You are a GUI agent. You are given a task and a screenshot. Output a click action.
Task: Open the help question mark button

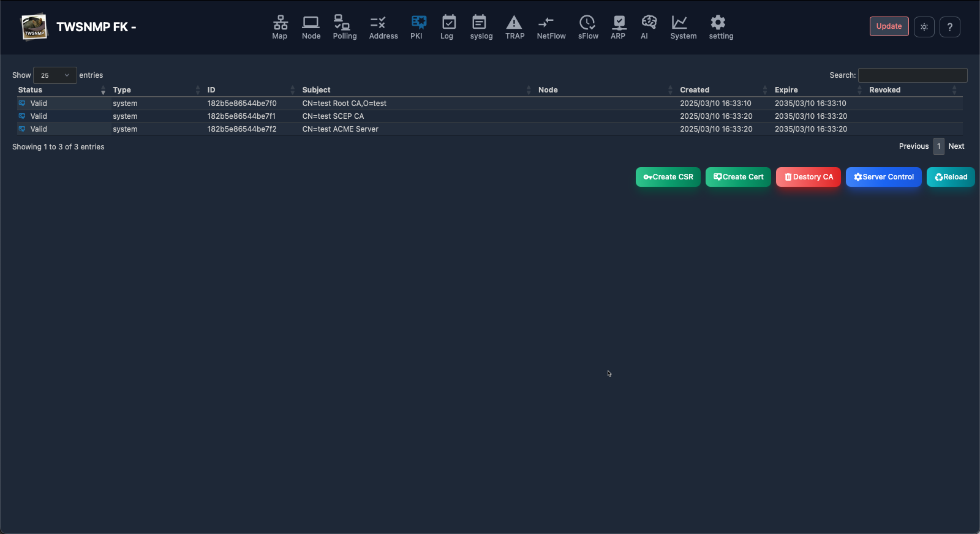coord(950,27)
